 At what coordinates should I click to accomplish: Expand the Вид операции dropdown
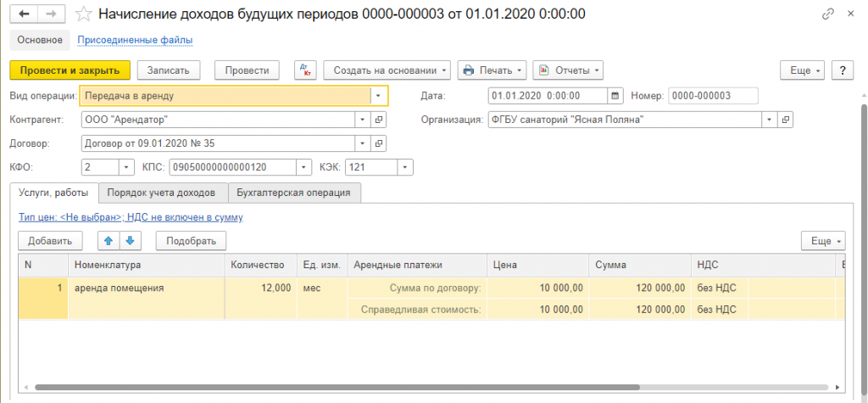coord(378,96)
